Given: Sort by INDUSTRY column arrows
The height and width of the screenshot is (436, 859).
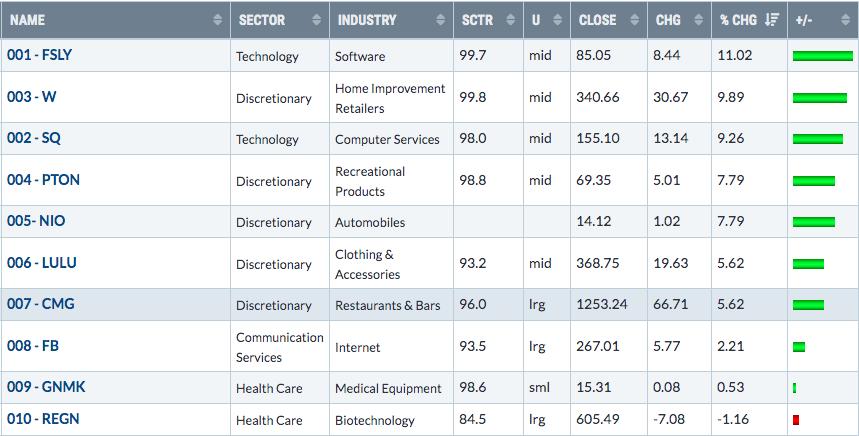Looking at the screenshot, I should pos(440,20).
